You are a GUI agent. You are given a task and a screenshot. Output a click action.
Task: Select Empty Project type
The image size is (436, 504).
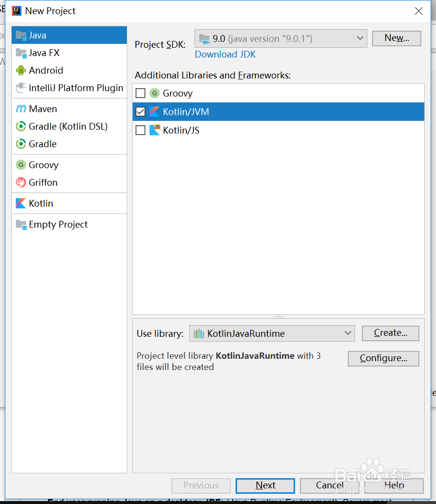(69, 224)
